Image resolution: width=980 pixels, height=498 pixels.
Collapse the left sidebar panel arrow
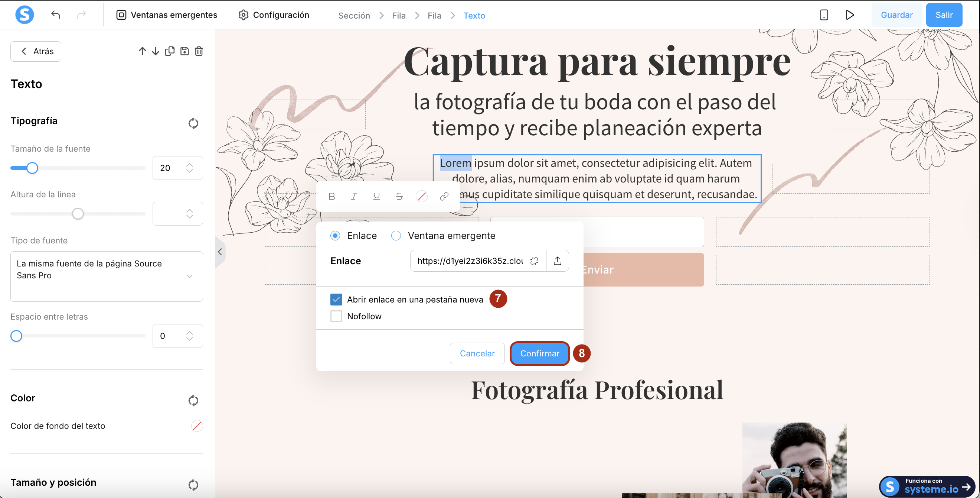point(220,252)
